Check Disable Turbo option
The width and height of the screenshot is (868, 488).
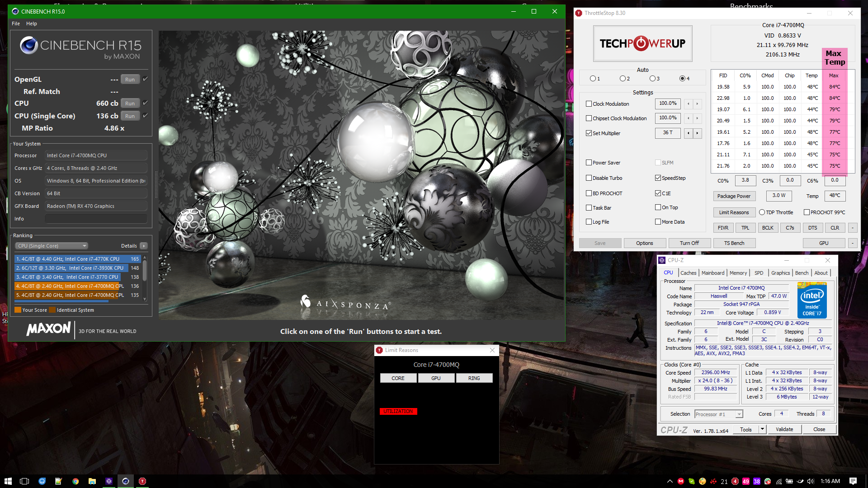point(589,178)
